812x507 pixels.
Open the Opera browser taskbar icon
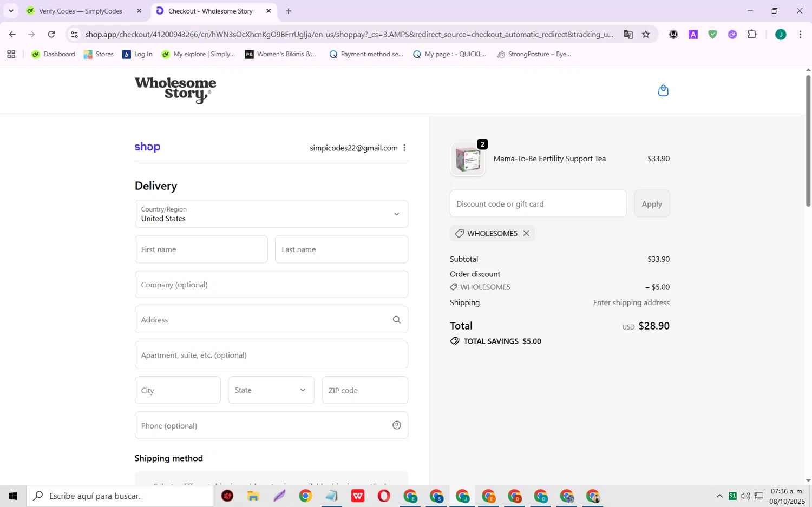[x=384, y=496]
